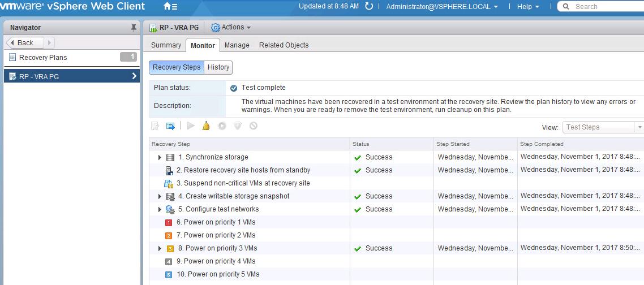Refresh the vSphere client view
The image size is (644, 285).
[x=369, y=7]
